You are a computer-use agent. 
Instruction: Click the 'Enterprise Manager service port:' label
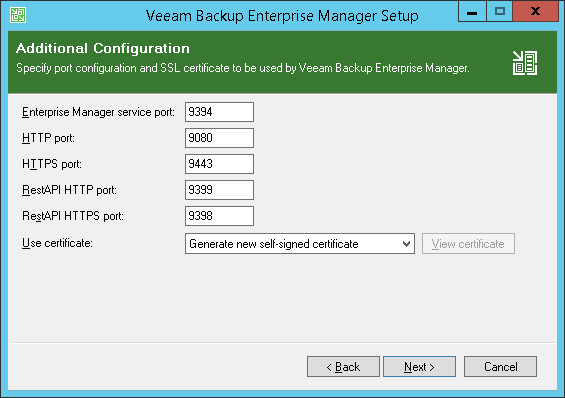click(x=98, y=112)
